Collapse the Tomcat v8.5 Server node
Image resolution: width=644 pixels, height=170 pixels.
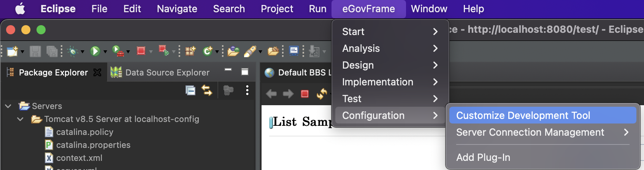pos(21,119)
